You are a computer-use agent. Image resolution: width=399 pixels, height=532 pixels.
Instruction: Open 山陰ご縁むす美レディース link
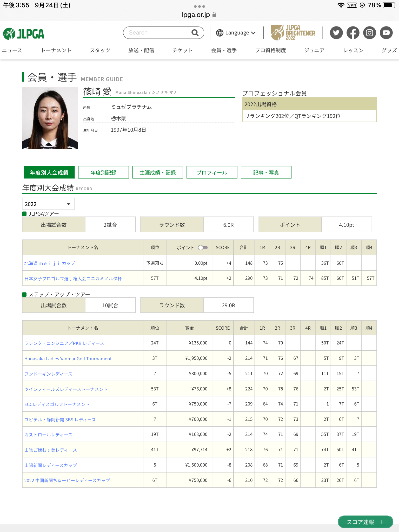51,450
